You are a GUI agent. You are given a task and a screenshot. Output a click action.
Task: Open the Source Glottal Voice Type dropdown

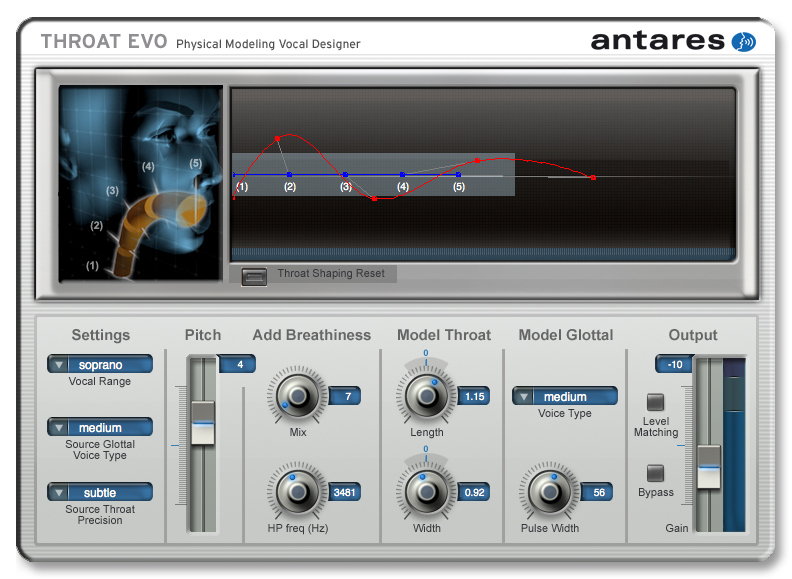pyautogui.click(x=100, y=428)
